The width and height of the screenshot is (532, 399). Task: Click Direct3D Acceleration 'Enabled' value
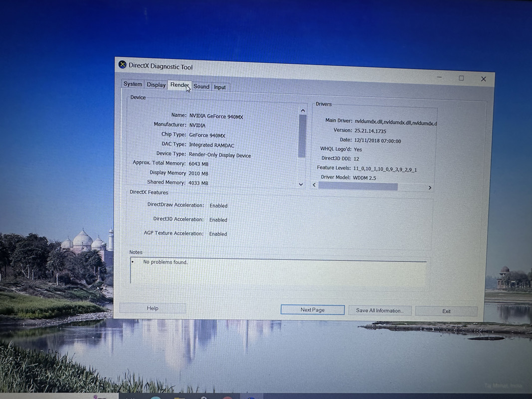[x=218, y=220]
